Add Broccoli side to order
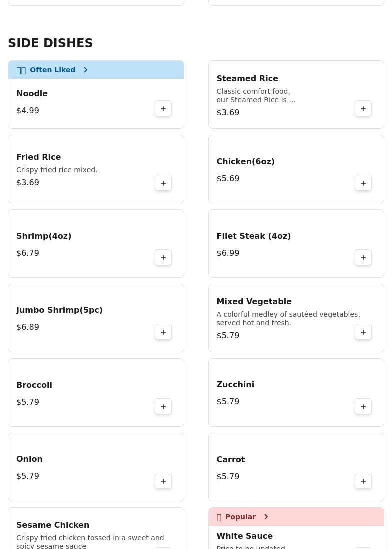Viewport: 392px width, 549px height. coord(163,407)
